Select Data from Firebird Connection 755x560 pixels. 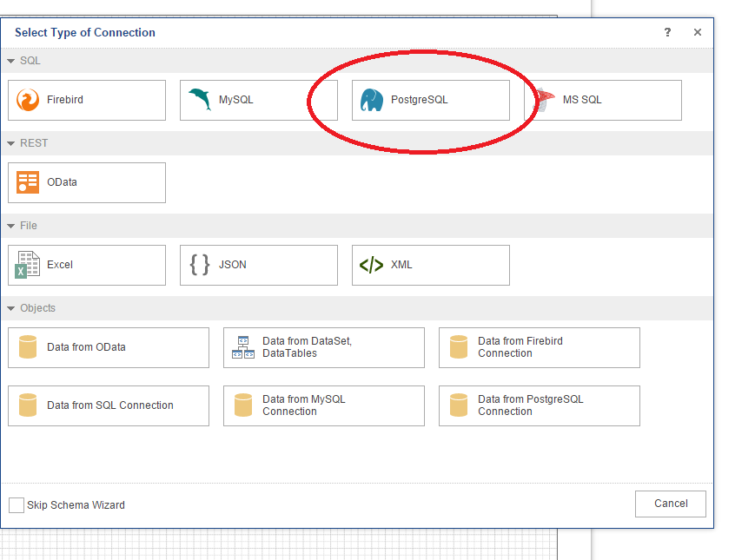click(x=540, y=348)
